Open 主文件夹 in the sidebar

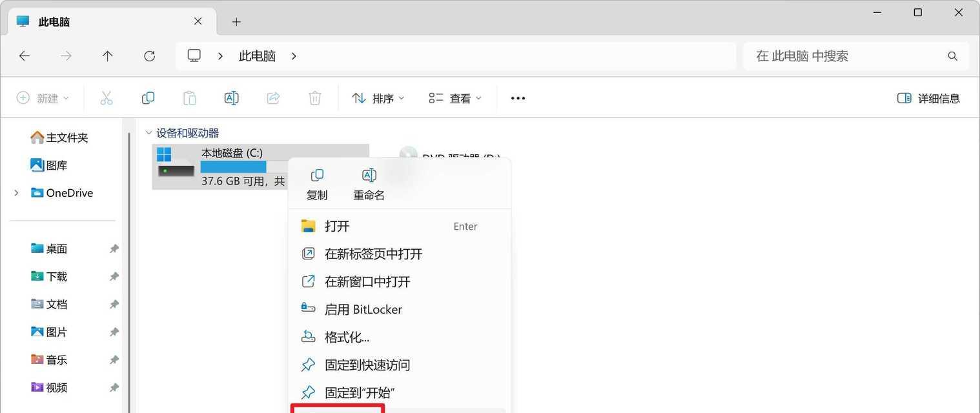(x=59, y=137)
